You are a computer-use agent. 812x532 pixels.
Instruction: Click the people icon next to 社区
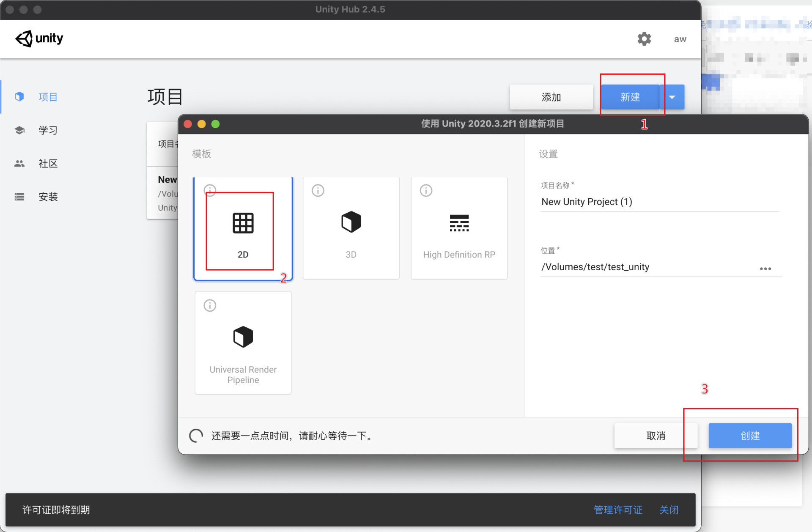click(x=19, y=164)
